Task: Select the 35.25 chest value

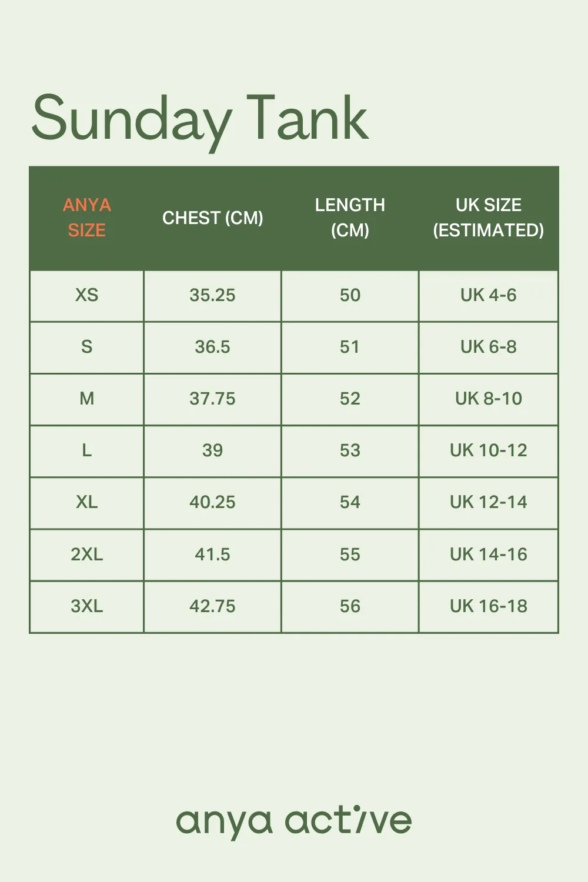Action: point(212,295)
